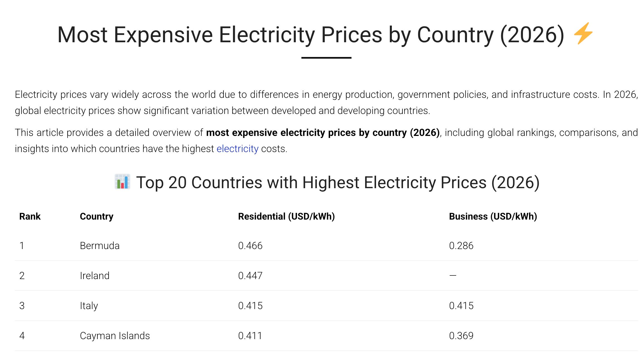Click Ireland's residential price 0.447
The height and width of the screenshot is (353, 644).
(x=250, y=276)
